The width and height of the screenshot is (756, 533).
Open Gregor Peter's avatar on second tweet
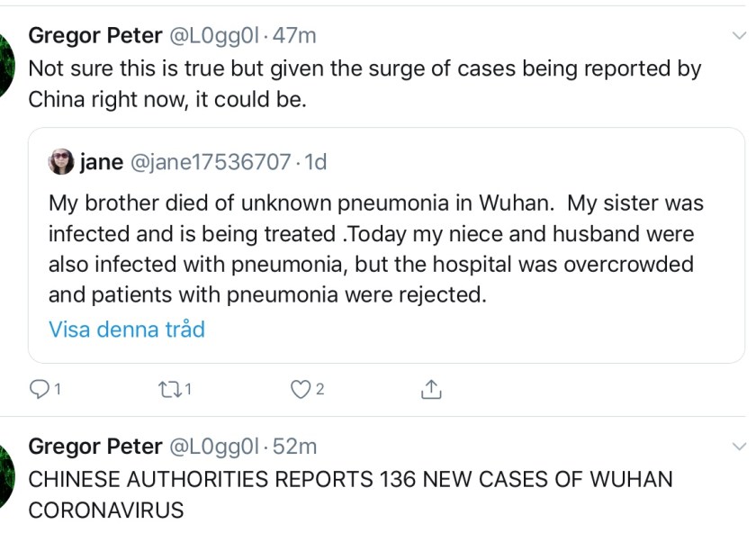point(5,475)
